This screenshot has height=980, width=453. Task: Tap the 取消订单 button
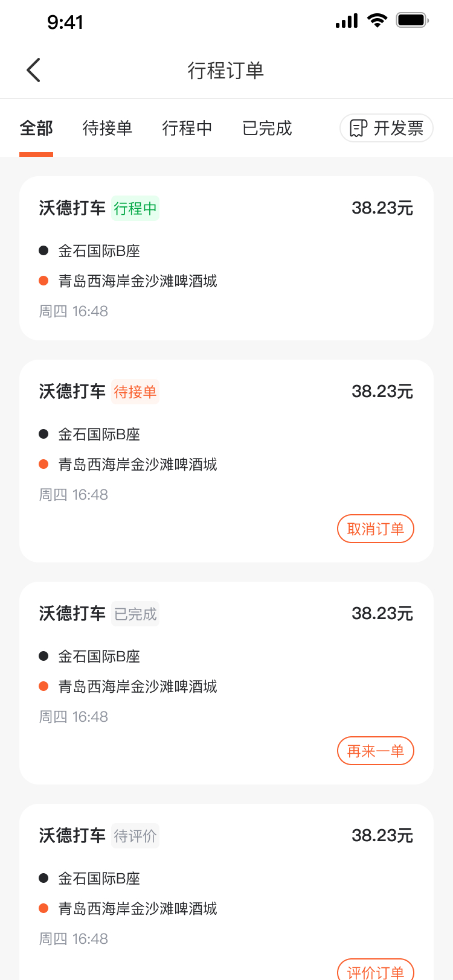(375, 529)
